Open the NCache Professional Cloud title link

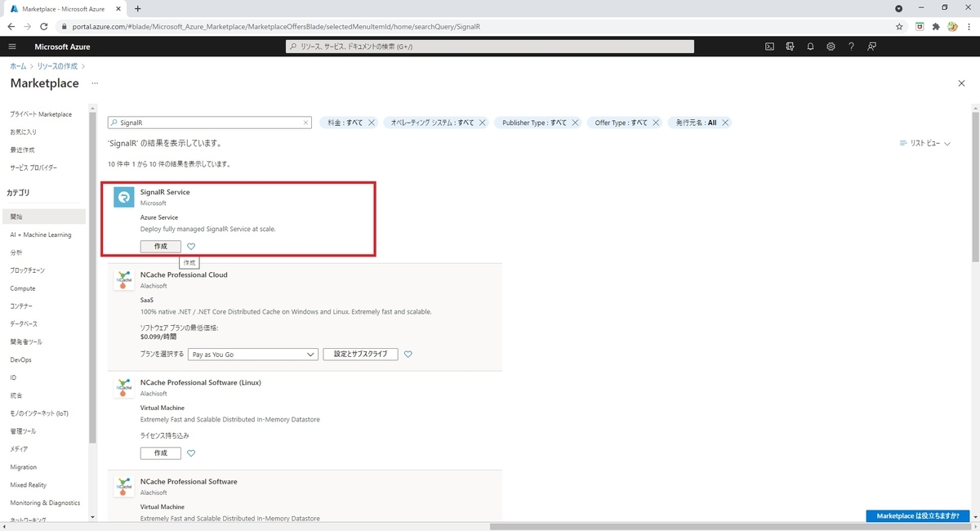pyautogui.click(x=184, y=274)
